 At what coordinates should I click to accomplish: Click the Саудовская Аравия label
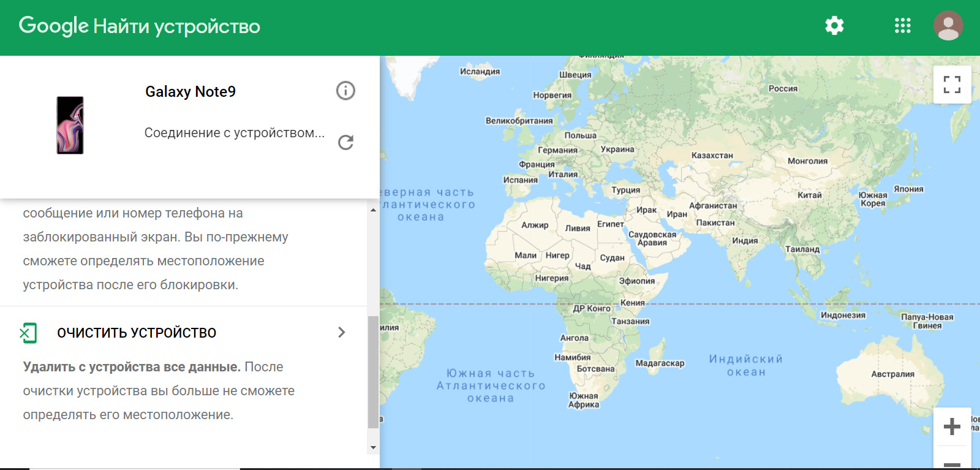[652, 239]
